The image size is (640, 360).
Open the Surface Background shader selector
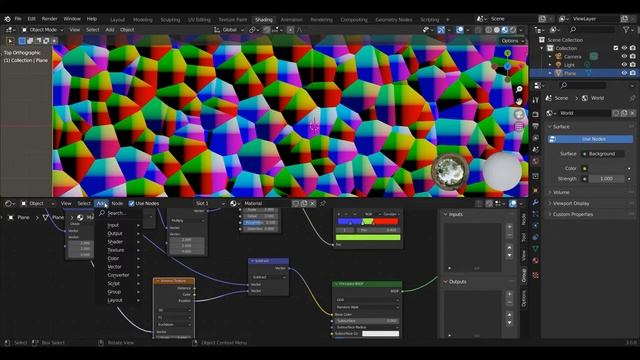coord(604,154)
